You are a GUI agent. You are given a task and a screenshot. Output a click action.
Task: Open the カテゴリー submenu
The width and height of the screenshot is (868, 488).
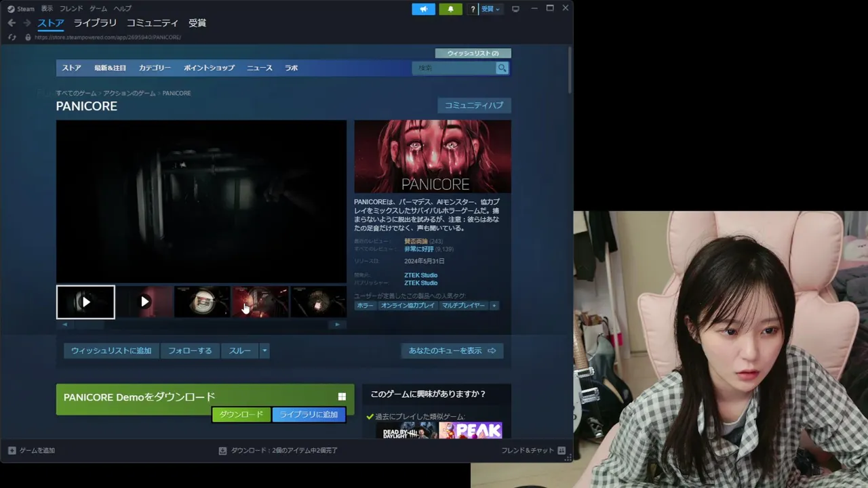[x=155, y=68]
